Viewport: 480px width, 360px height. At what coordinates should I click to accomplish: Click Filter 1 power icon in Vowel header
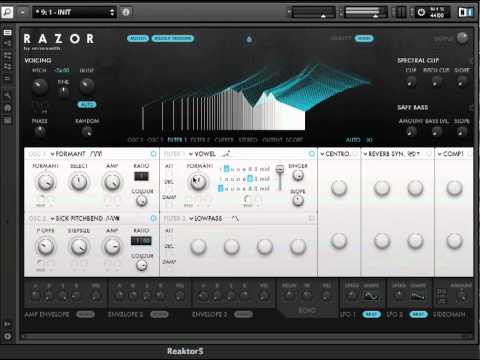point(312,154)
